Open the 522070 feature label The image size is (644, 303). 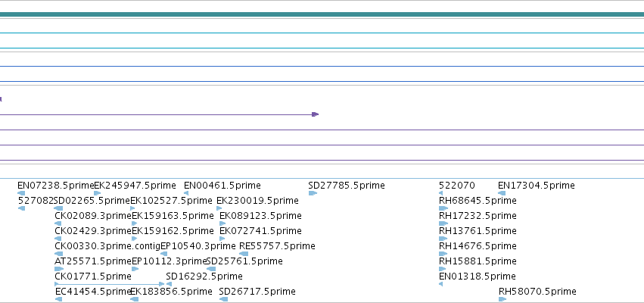pyautogui.click(x=457, y=186)
